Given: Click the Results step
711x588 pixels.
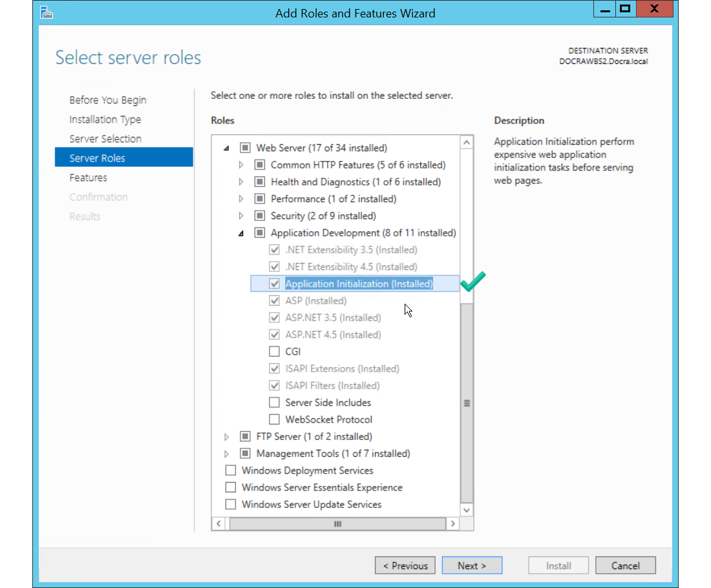Looking at the screenshot, I should tap(85, 216).
